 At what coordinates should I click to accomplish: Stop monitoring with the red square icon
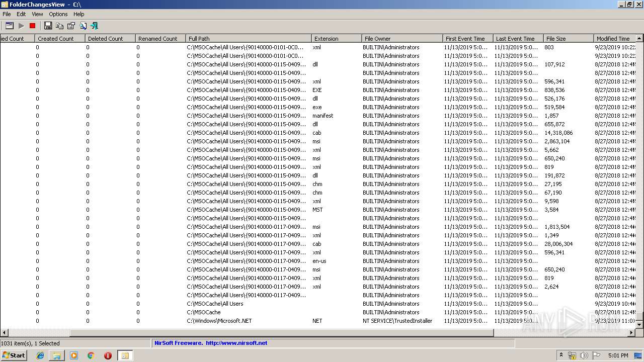pos(33,26)
